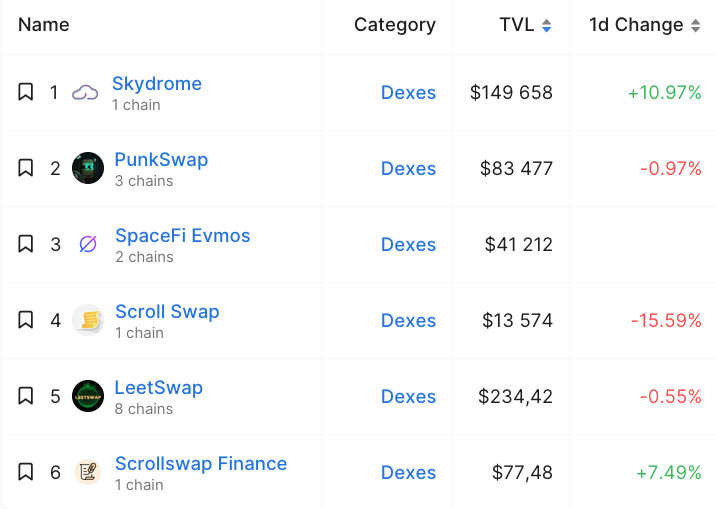Screen dimensions: 715x509
Task: Click the bookmark icon beside Scrollswap Finance
Action: 26,472
